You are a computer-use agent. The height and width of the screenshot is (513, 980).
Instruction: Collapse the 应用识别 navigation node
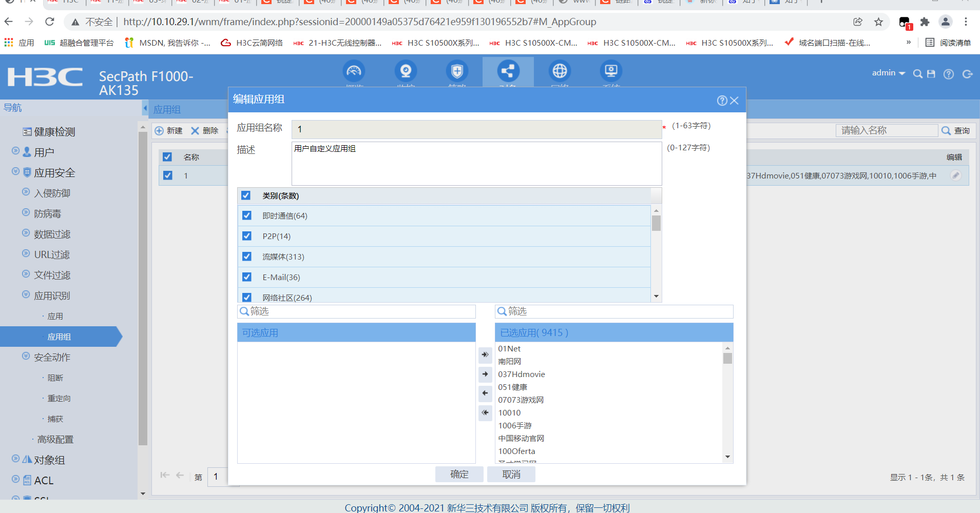tap(26, 294)
